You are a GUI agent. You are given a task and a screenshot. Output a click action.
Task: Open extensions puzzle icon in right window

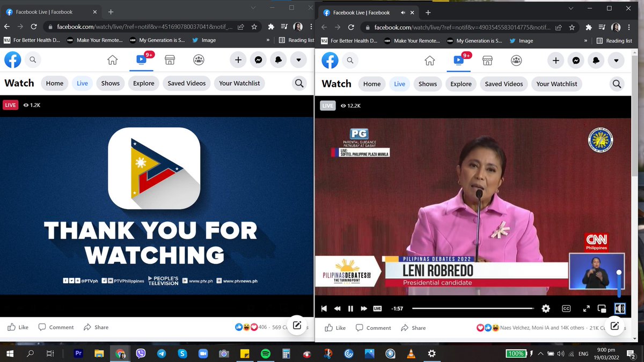tap(588, 27)
